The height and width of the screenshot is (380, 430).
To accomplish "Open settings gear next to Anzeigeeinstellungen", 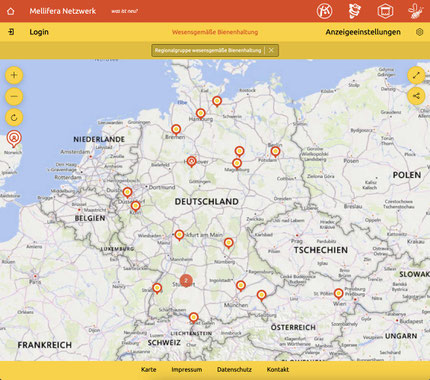I will pyautogui.click(x=419, y=32).
